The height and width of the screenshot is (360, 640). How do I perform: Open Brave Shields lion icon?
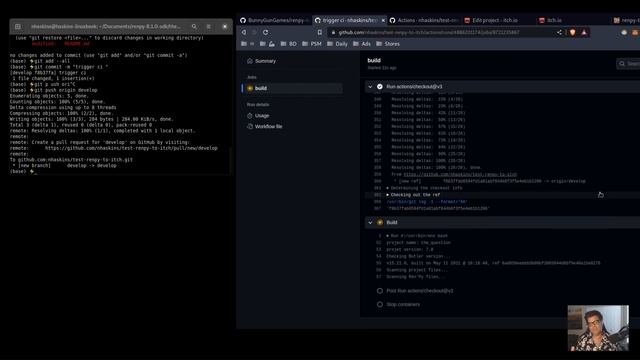(573, 32)
